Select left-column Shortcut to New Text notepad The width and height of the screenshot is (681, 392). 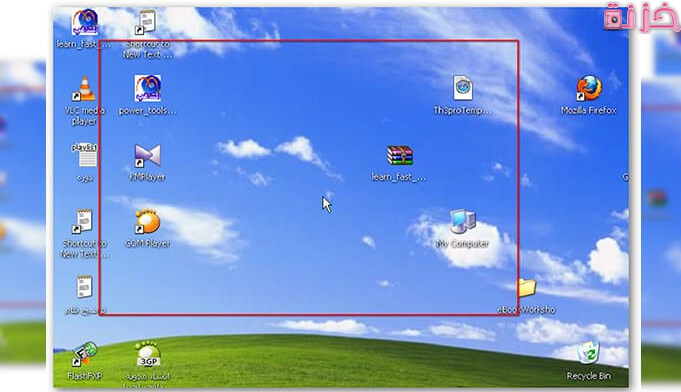tap(85, 222)
